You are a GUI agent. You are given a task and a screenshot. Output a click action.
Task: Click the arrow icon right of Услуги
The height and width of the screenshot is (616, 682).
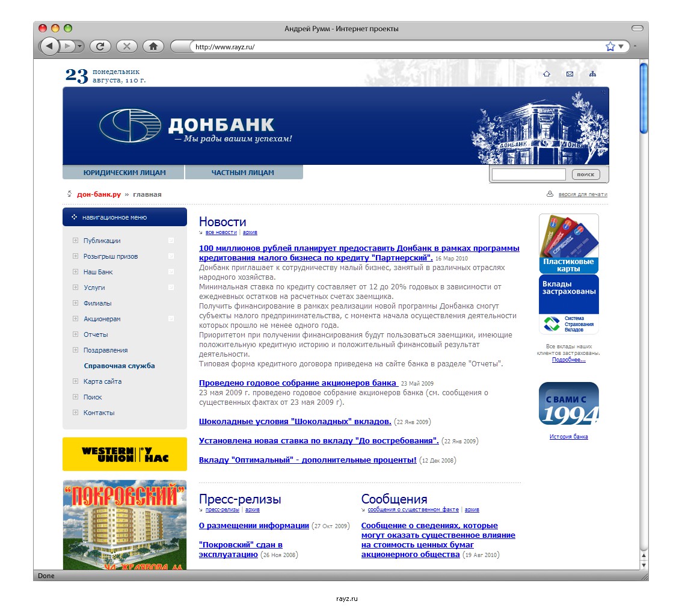[171, 287]
